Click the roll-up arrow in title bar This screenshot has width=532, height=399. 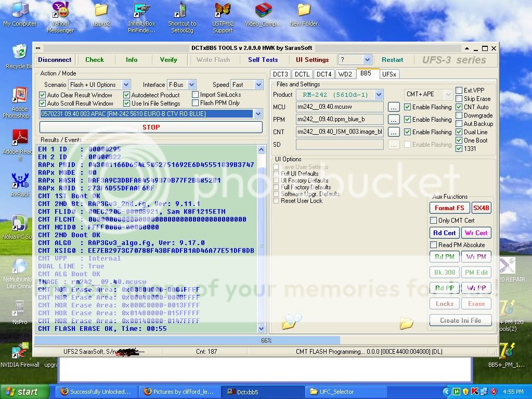(467, 48)
